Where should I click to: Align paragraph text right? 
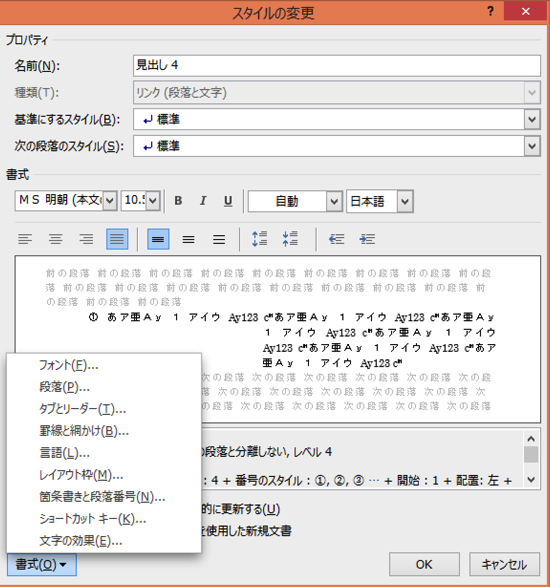(86, 239)
